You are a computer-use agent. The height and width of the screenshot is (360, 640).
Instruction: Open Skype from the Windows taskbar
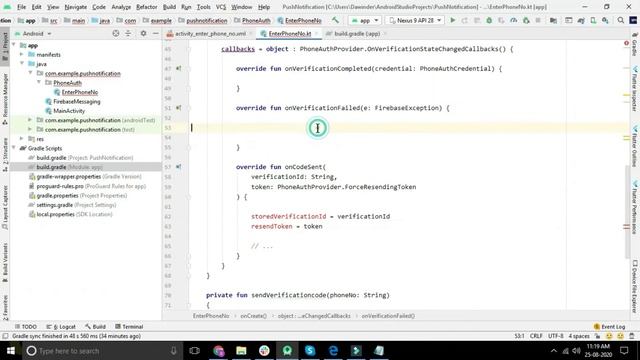310,351
